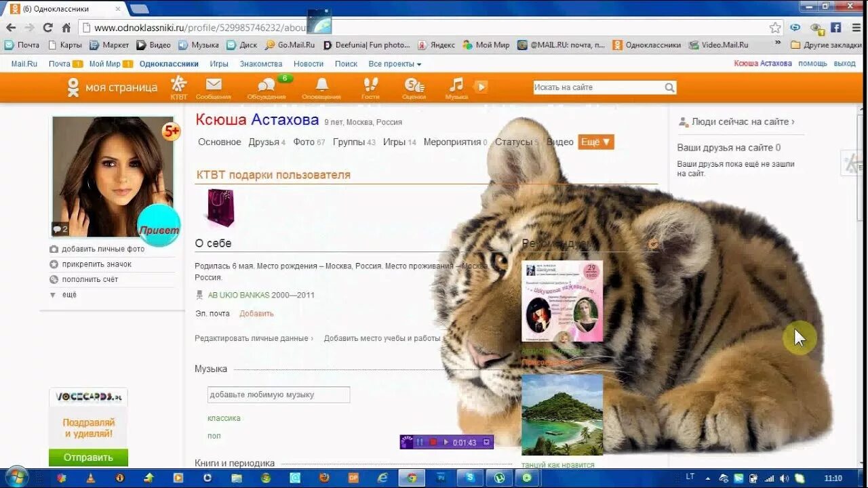Expand the Ещё orange dropdown button
This screenshot has width=868, height=488.
pos(596,142)
